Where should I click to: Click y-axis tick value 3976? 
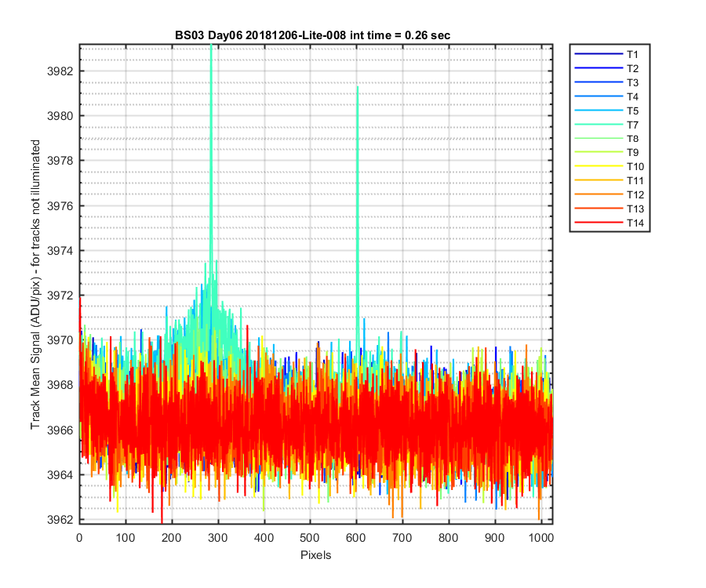pos(60,205)
